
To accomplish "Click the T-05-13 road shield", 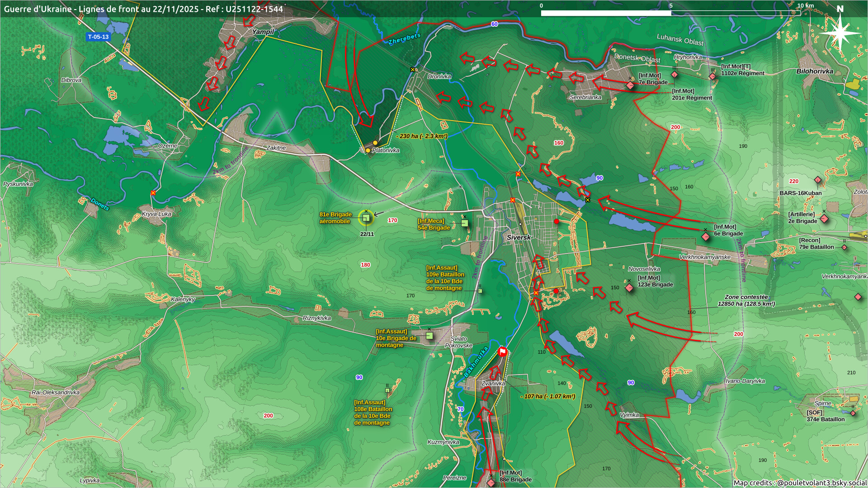I will point(98,37).
